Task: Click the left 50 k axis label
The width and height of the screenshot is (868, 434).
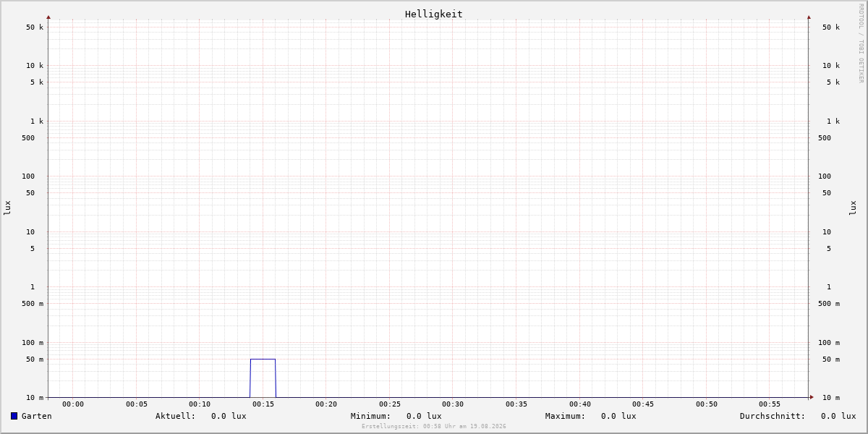Action: pyautogui.click(x=35, y=27)
